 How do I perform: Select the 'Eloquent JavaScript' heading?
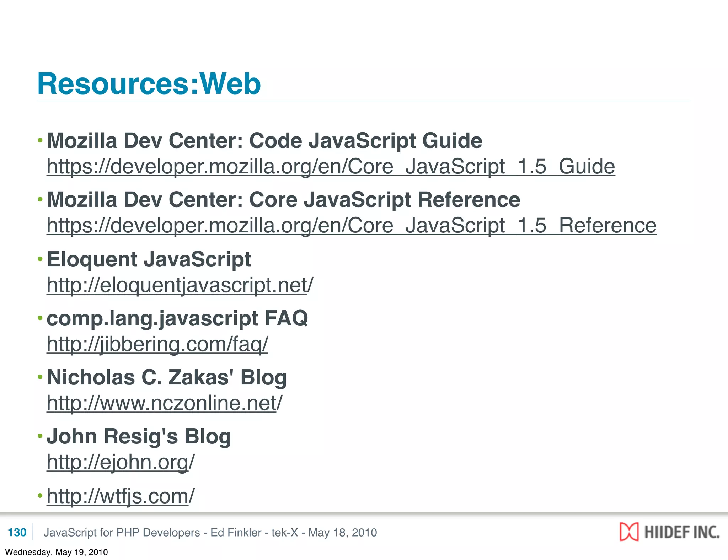(x=149, y=259)
